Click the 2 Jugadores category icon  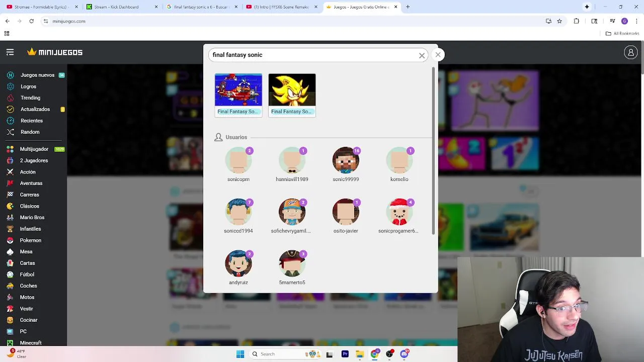pos(10,160)
